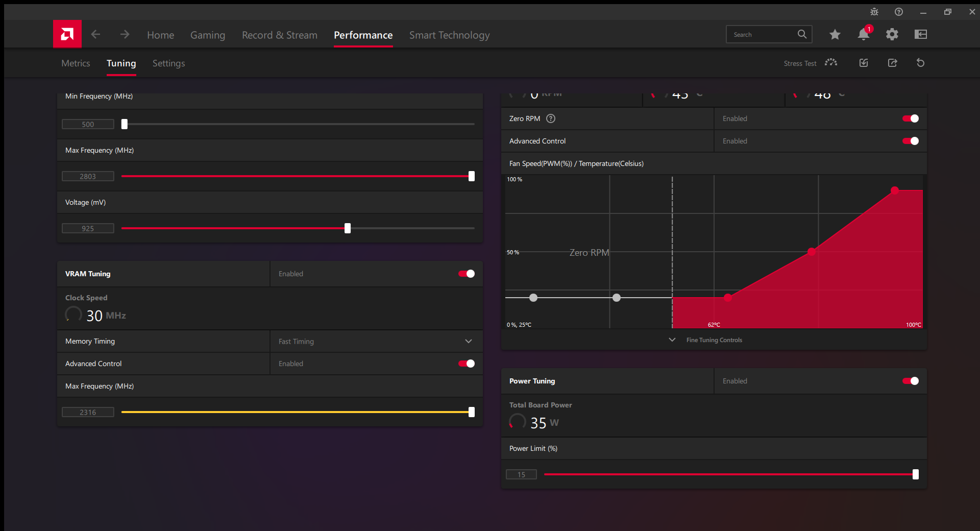Click the Search input box

[x=769, y=34]
